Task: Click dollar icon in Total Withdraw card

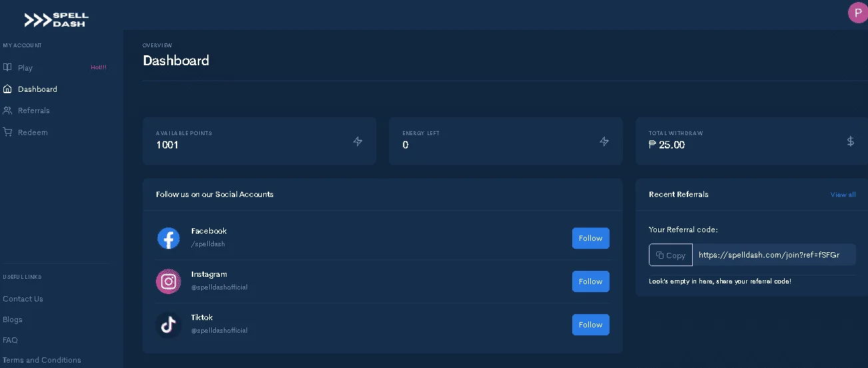Action: pyautogui.click(x=850, y=141)
